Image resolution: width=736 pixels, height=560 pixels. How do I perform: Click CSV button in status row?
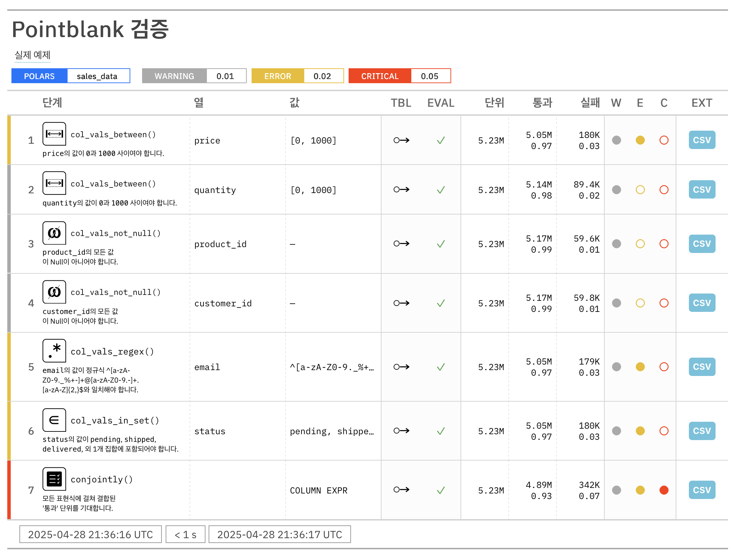tap(702, 431)
